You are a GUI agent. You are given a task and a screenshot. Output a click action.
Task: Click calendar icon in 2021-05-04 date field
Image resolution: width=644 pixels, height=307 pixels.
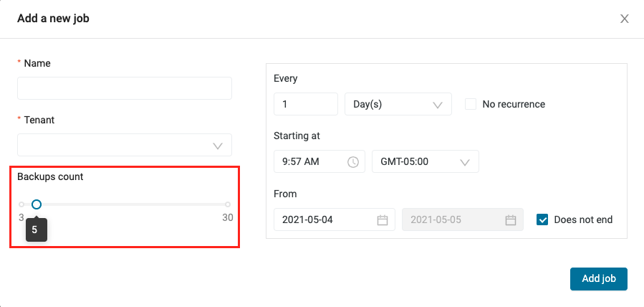click(x=383, y=220)
